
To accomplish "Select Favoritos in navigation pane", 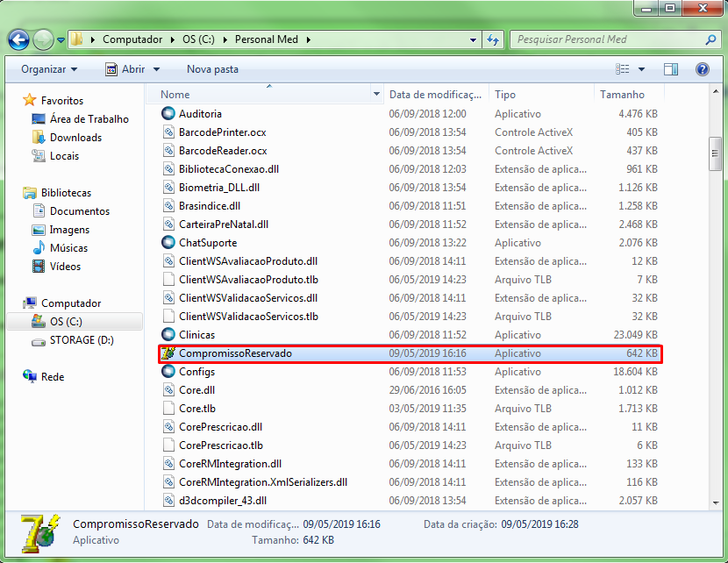I will coord(62,101).
